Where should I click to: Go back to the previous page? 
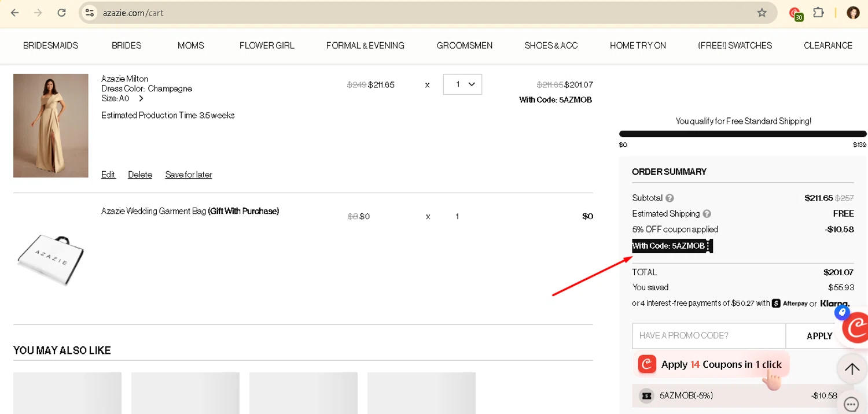coord(15,13)
